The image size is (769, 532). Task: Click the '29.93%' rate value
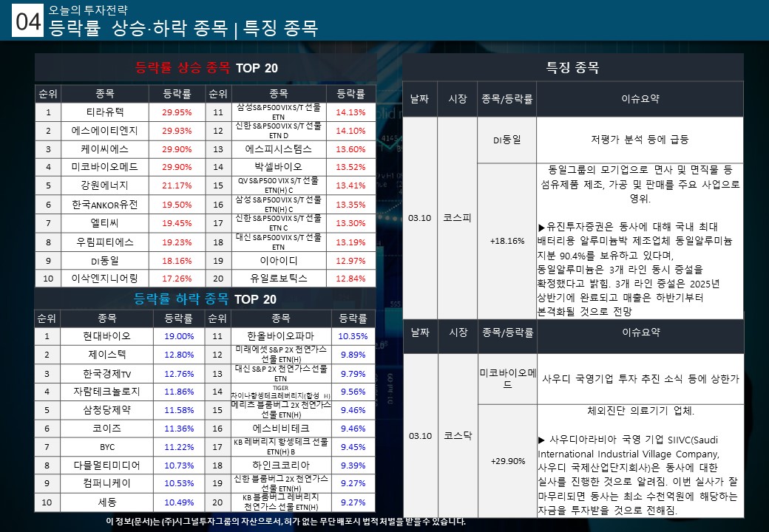click(177, 131)
